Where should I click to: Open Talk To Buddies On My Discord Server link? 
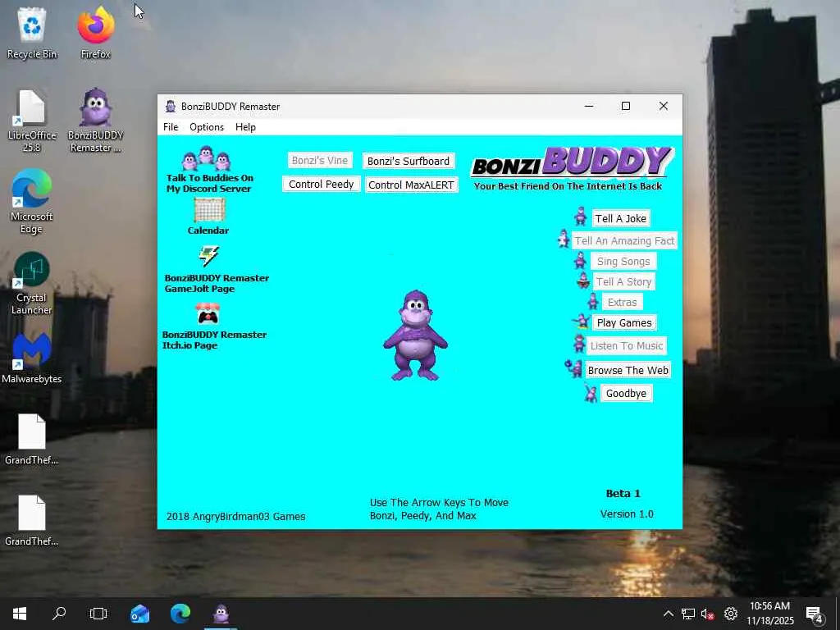coord(209,183)
